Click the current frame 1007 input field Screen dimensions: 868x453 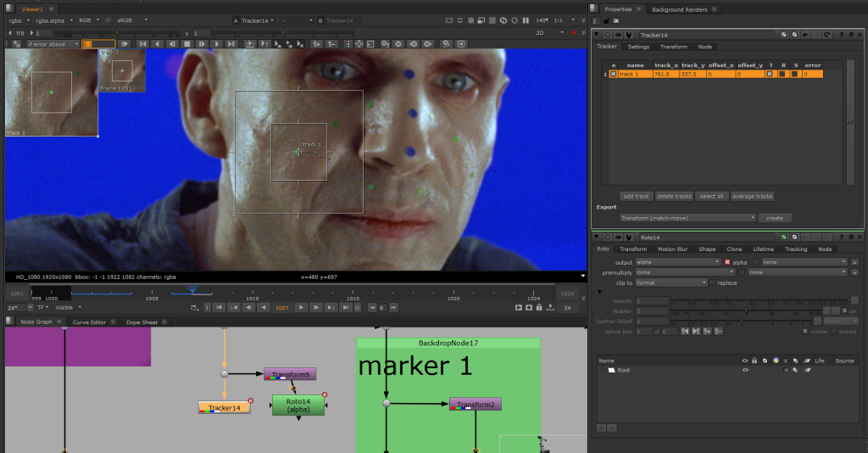[x=283, y=307]
